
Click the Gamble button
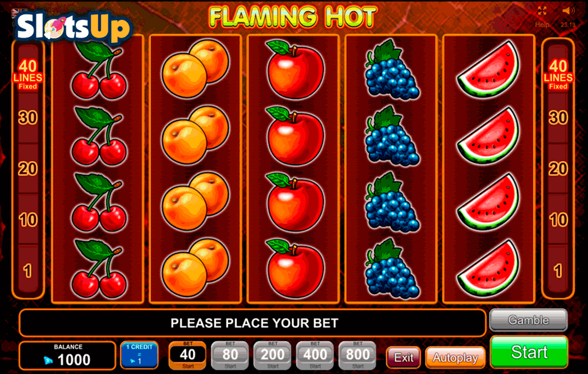[x=529, y=320]
